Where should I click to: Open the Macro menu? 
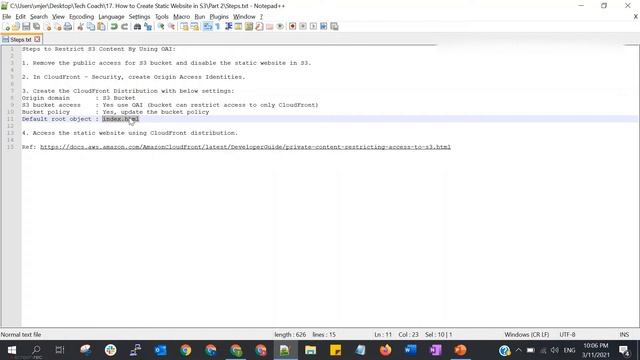(x=182, y=17)
